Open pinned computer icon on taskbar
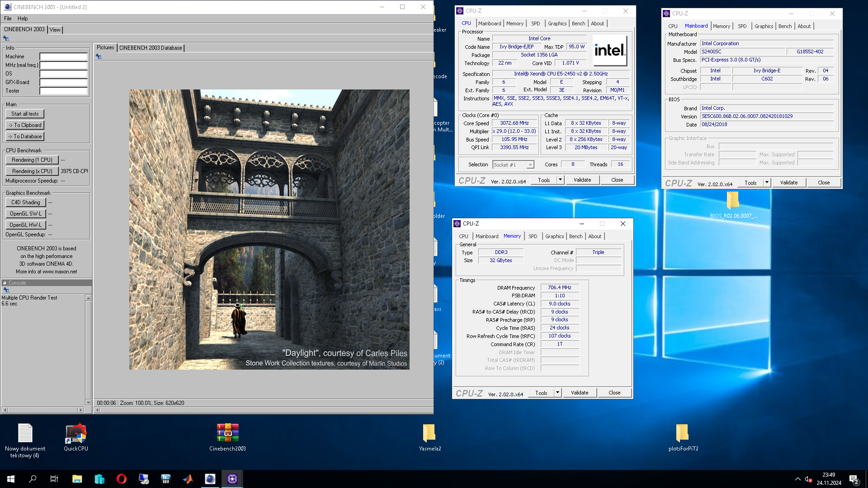Screen dimensions: 868x488 tap(144, 479)
